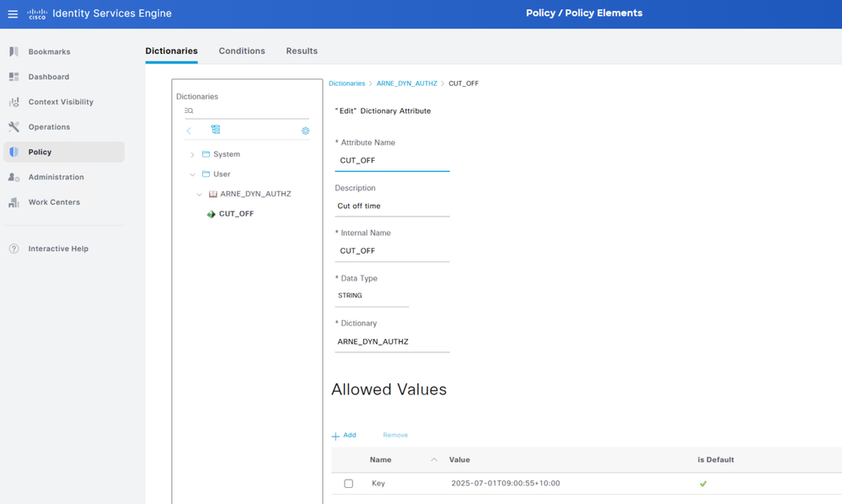Click the User folder icon
This screenshot has height=504, width=842.
click(206, 174)
